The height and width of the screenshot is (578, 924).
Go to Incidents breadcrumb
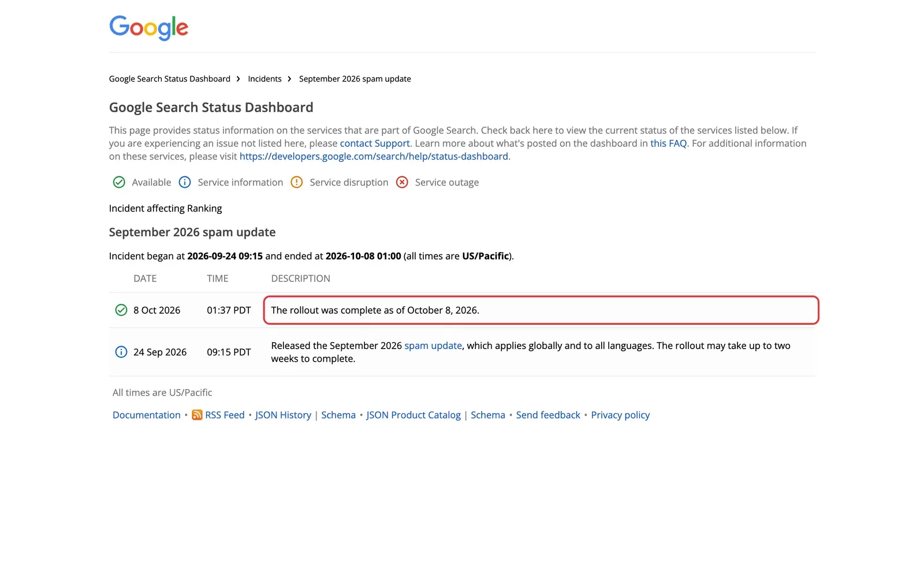[264, 79]
